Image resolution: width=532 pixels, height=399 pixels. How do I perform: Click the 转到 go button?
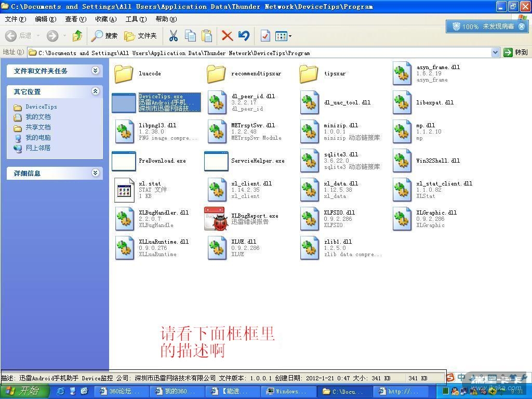(516, 52)
